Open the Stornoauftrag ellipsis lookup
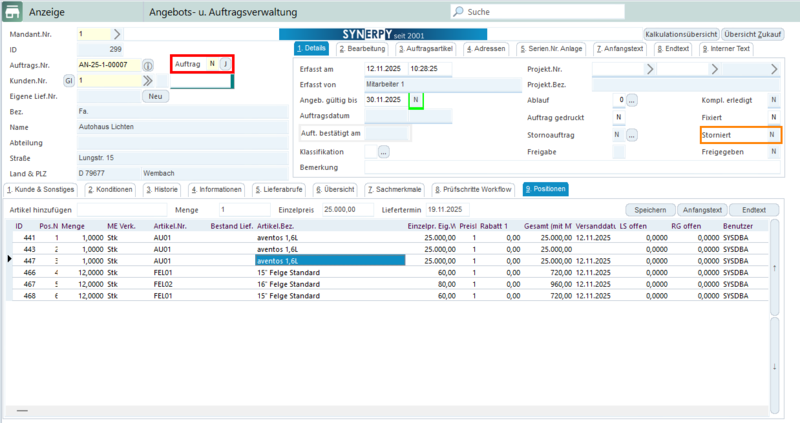This screenshot has height=423, width=800. tap(632, 134)
